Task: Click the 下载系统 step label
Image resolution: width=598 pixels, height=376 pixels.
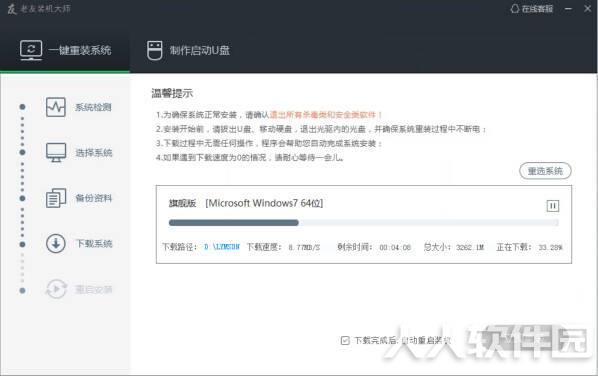Action: click(93, 244)
